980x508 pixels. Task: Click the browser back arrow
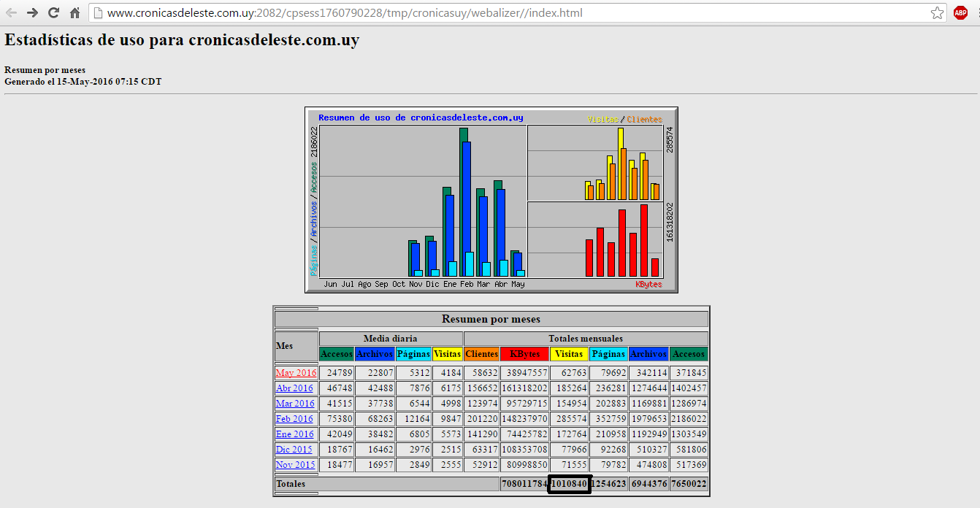click(x=12, y=13)
